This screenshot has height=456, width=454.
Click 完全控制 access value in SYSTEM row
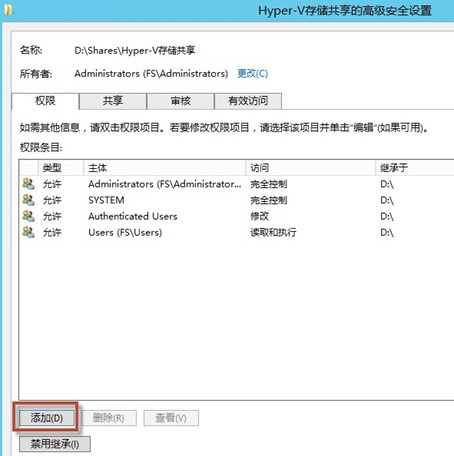[268, 200]
